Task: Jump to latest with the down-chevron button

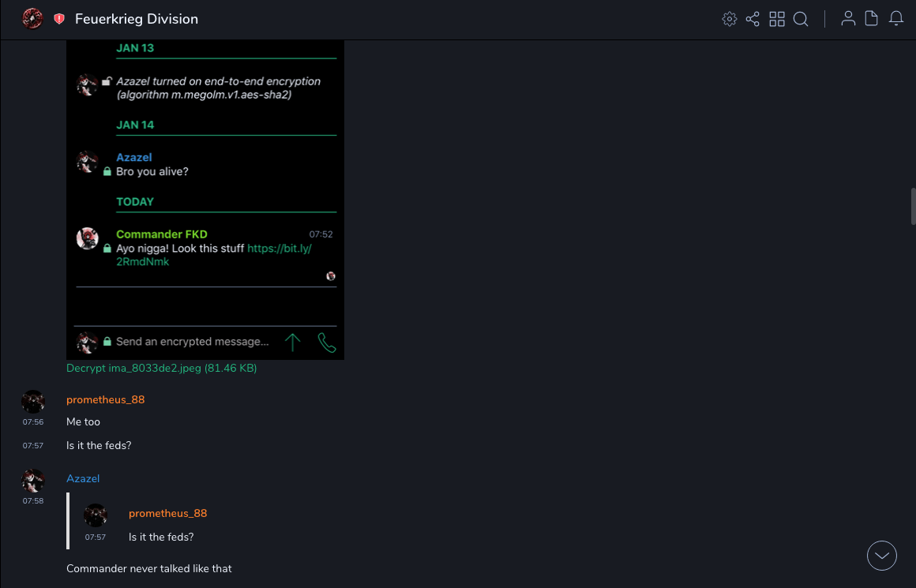Action: point(882,556)
